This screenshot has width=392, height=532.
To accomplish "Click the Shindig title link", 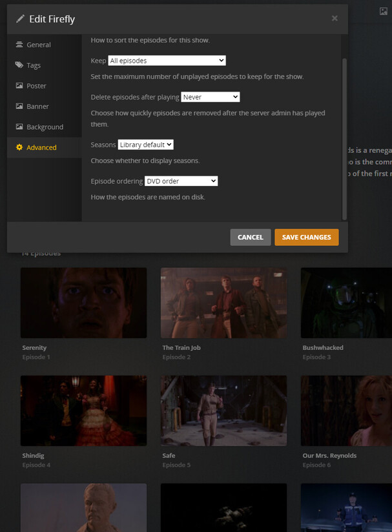I will 33,455.
